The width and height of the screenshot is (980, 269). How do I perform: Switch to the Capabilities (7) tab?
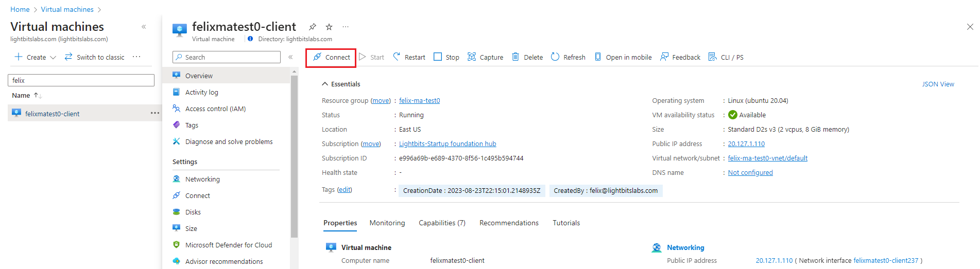click(442, 223)
